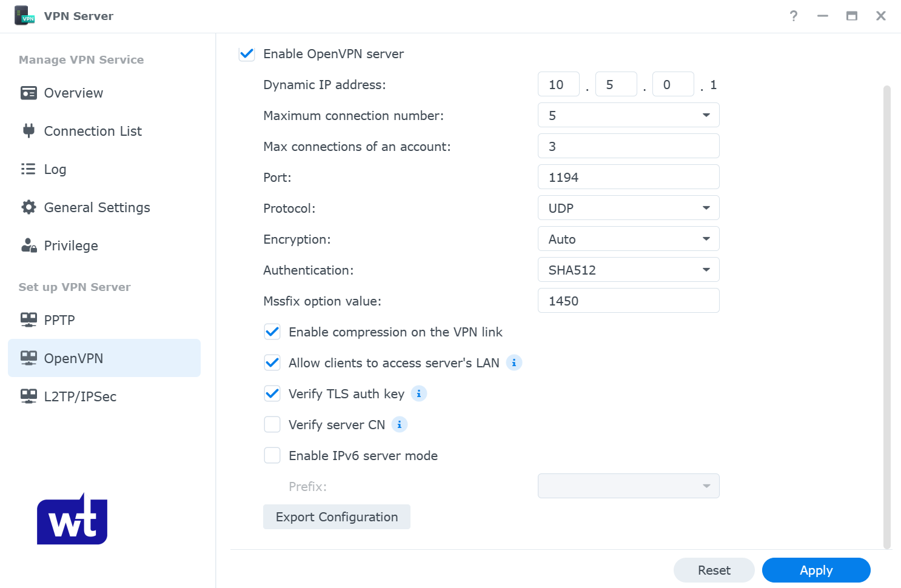901x588 pixels.
Task: Switch to PPTP setup
Action: tap(104, 320)
